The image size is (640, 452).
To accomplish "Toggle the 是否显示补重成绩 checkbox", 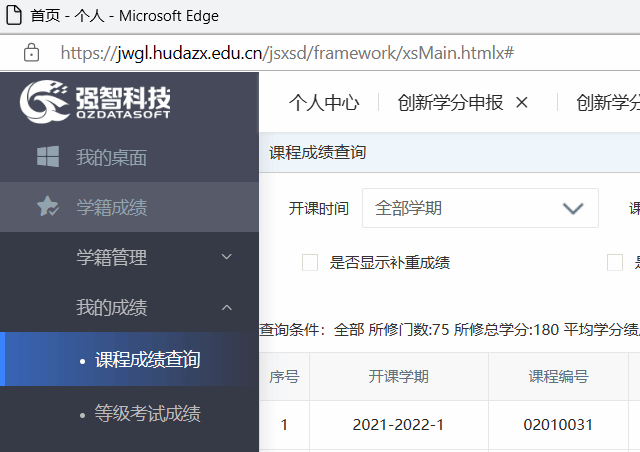I will [x=310, y=263].
